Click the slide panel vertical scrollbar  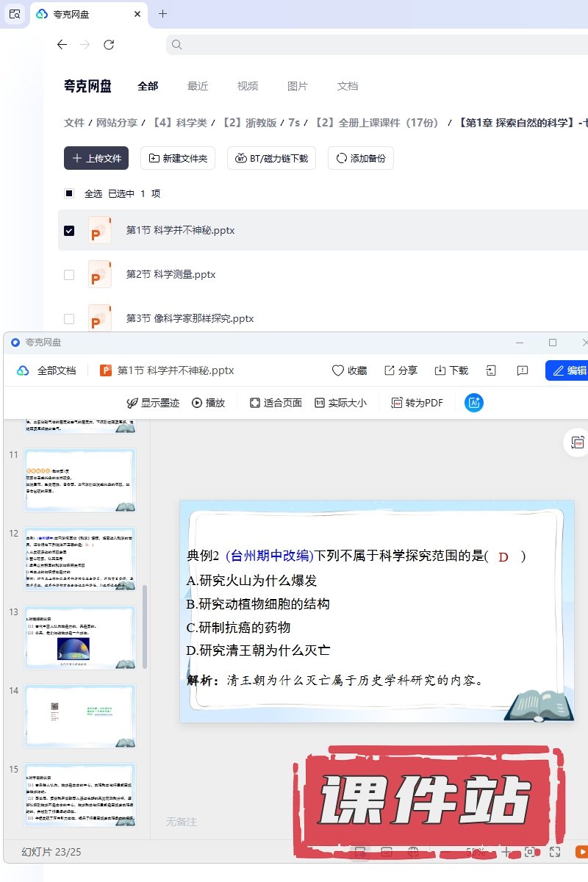(x=145, y=626)
